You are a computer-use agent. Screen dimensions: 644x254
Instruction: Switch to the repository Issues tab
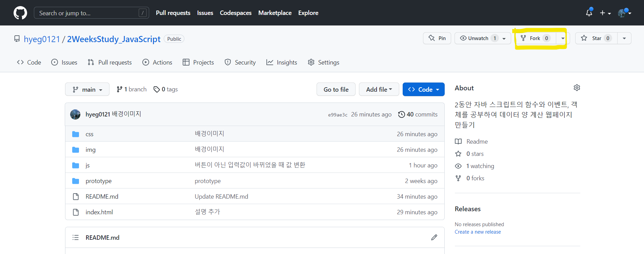pos(64,62)
